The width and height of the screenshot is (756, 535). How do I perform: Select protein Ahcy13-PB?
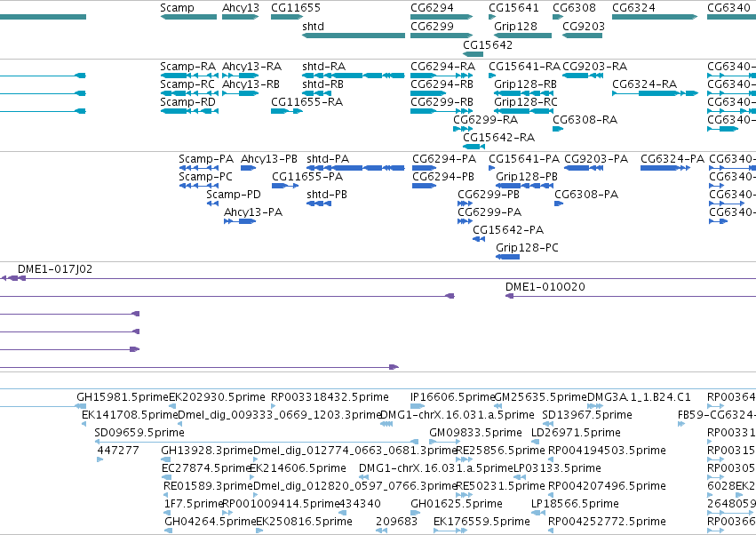point(249,168)
